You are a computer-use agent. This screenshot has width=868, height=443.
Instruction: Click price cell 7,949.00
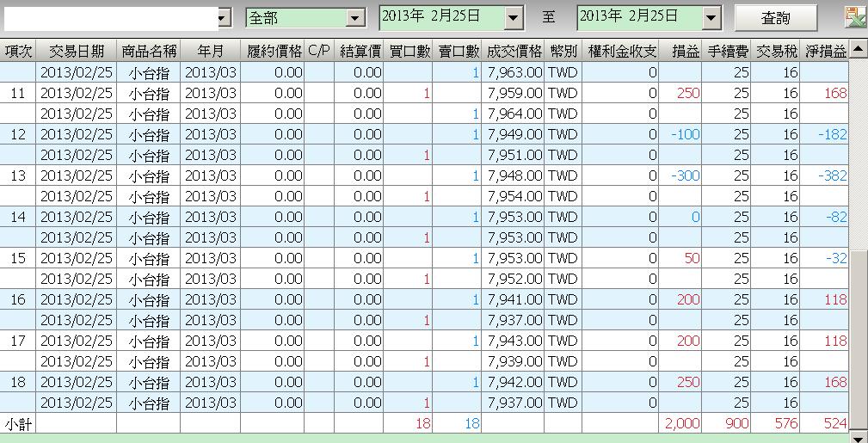[514, 134]
